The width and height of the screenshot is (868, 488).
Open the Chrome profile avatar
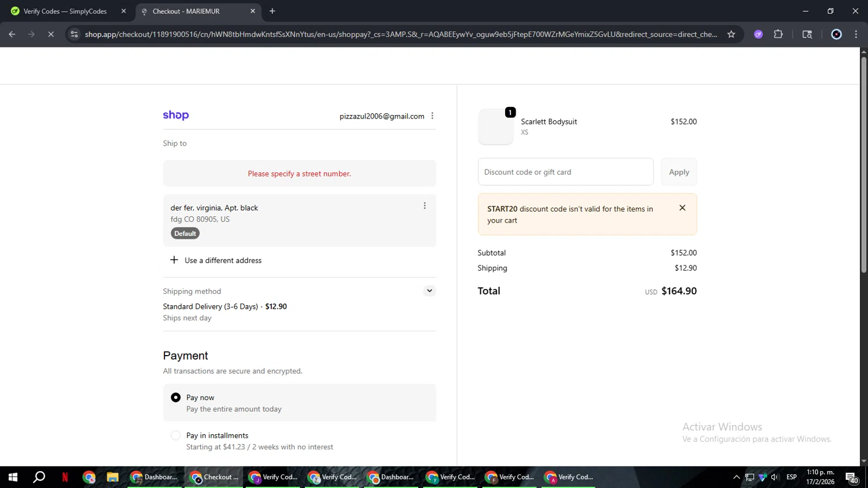(x=836, y=34)
